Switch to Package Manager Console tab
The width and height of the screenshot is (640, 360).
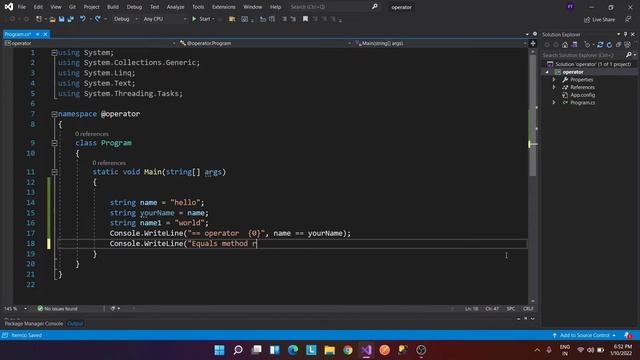pos(34,324)
